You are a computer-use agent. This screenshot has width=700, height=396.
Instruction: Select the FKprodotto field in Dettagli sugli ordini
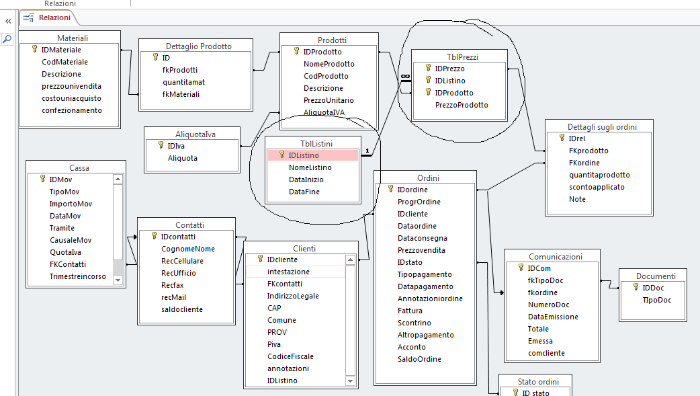588,150
